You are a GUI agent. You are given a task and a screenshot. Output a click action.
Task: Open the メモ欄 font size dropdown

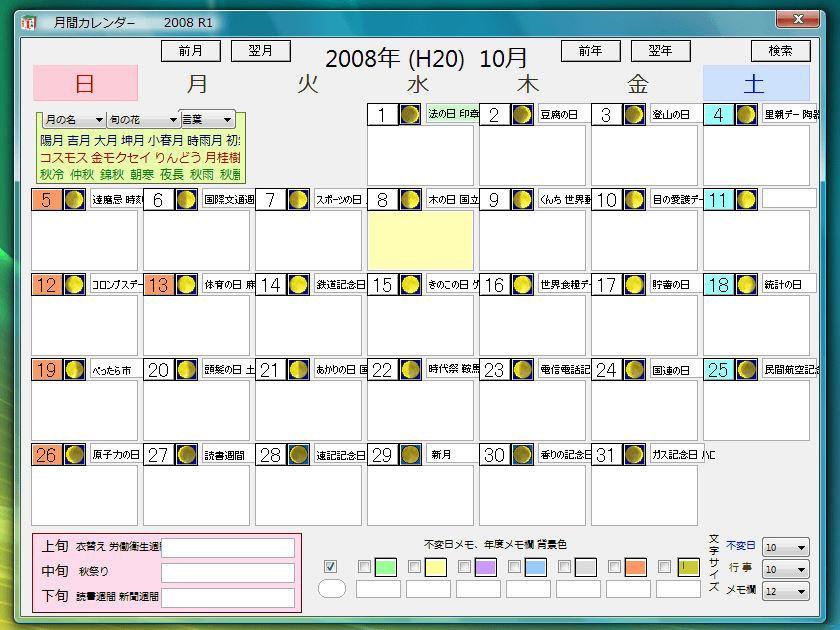785,591
